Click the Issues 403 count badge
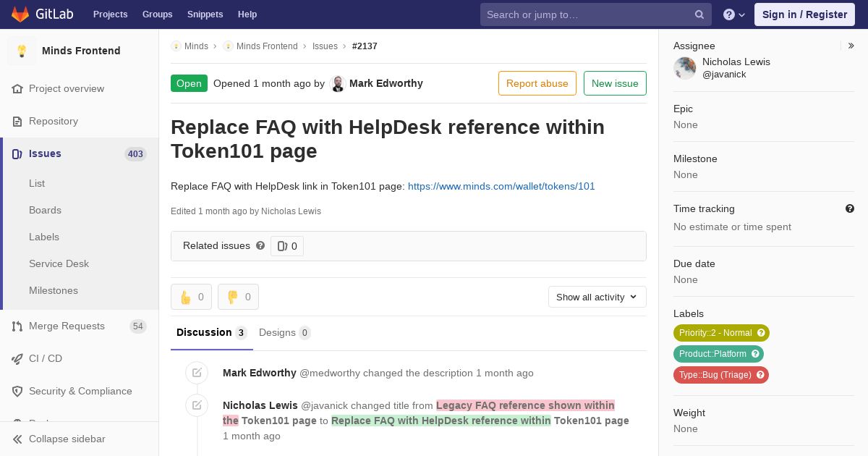868x456 pixels. point(135,153)
